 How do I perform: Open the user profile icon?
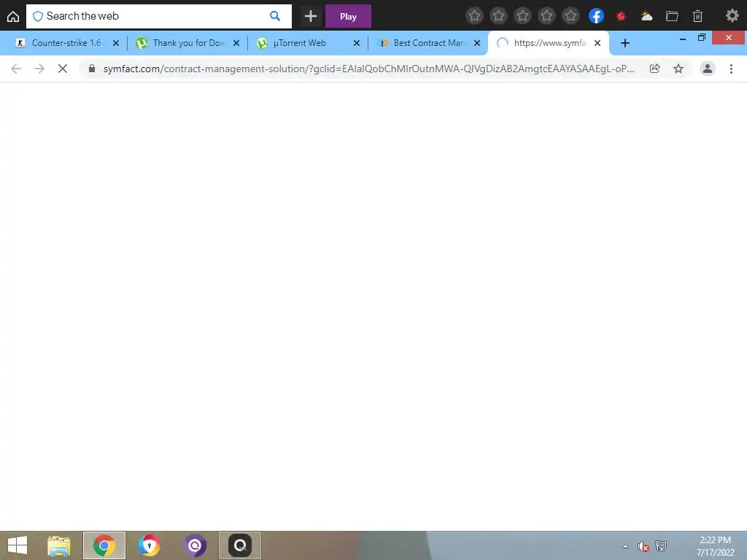coord(708,69)
